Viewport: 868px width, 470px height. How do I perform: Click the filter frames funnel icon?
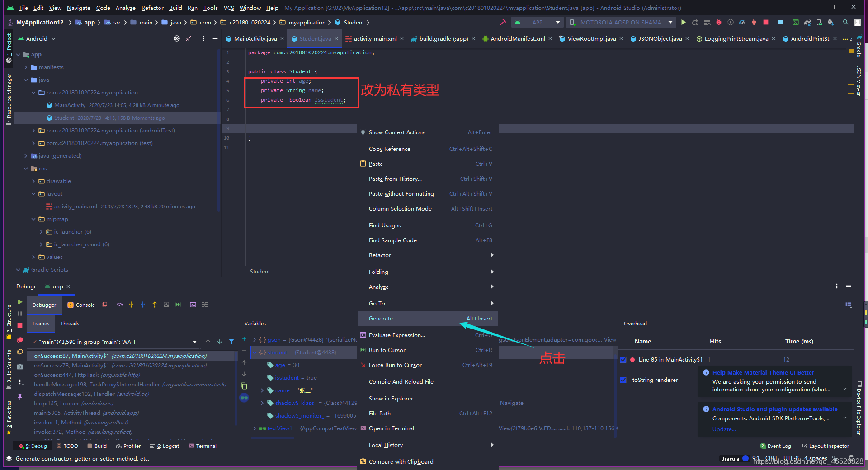[231, 342]
